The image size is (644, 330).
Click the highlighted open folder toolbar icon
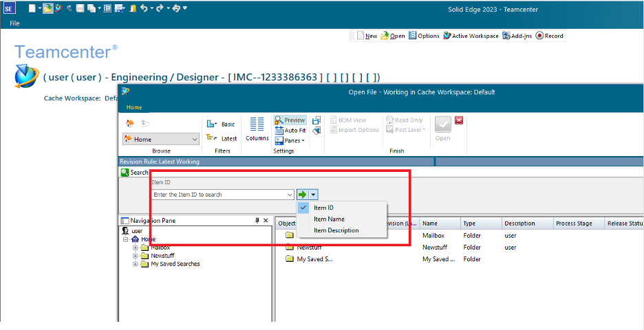[x=47, y=8]
